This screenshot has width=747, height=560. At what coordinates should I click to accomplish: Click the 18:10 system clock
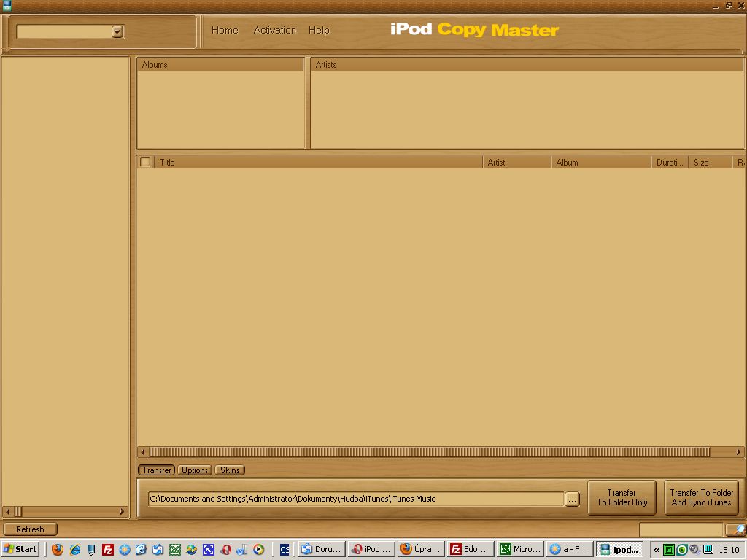tap(729, 550)
